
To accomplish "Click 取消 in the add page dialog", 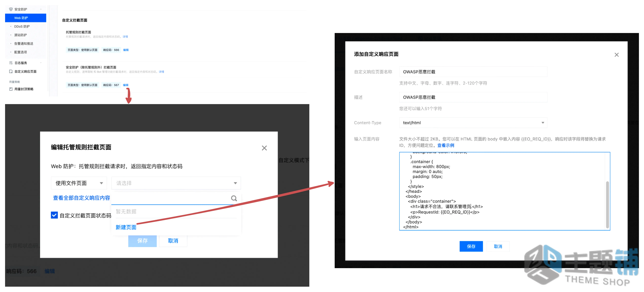I will (498, 246).
